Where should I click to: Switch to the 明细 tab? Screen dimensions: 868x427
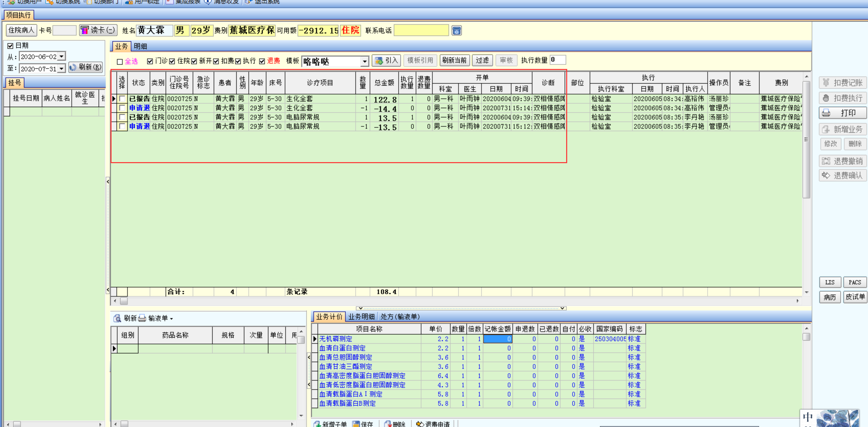pyautogui.click(x=140, y=46)
